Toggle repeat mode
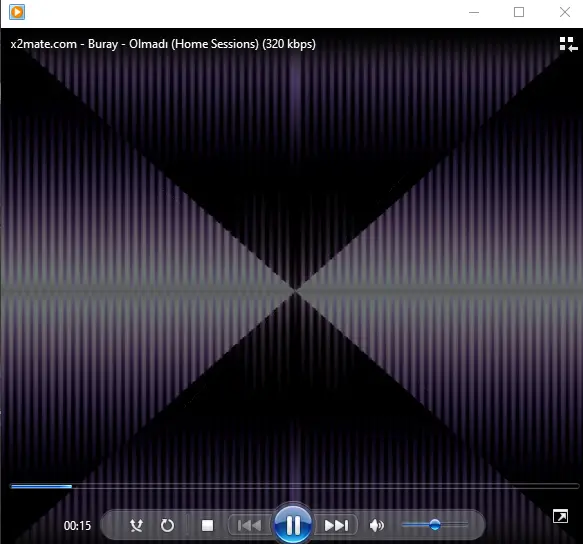This screenshot has width=583, height=544. [167, 525]
